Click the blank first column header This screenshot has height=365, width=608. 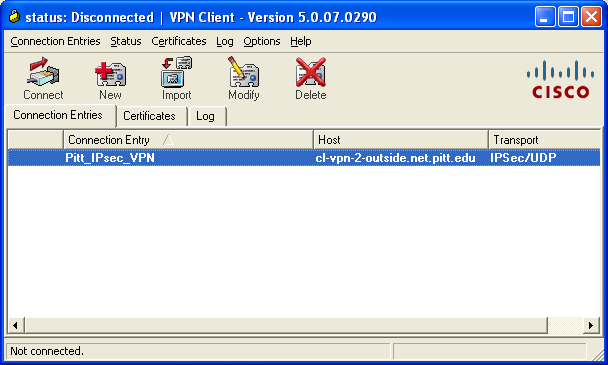(x=36, y=140)
